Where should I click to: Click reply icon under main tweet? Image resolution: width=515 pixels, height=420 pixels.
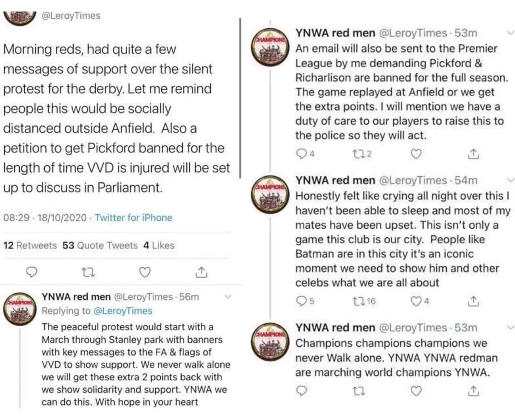pos(32,273)
